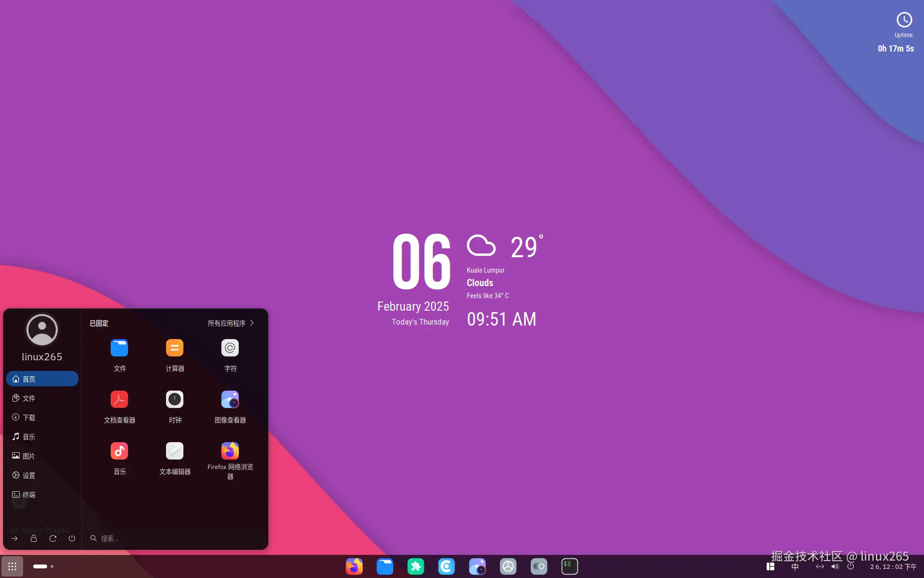Open the settings gear icon on the taskbar

pos(508,566)
